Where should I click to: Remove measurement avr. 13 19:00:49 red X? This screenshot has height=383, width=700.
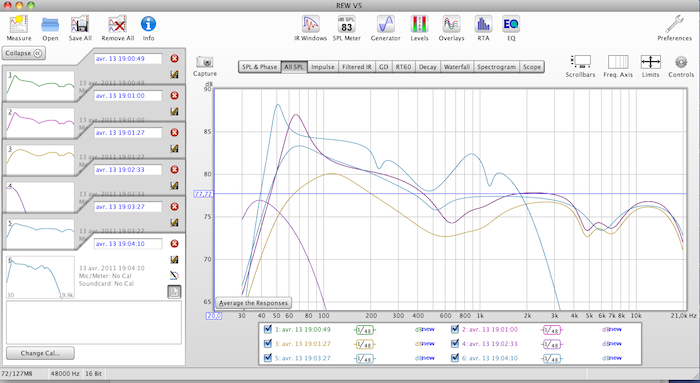pos(175,58)
